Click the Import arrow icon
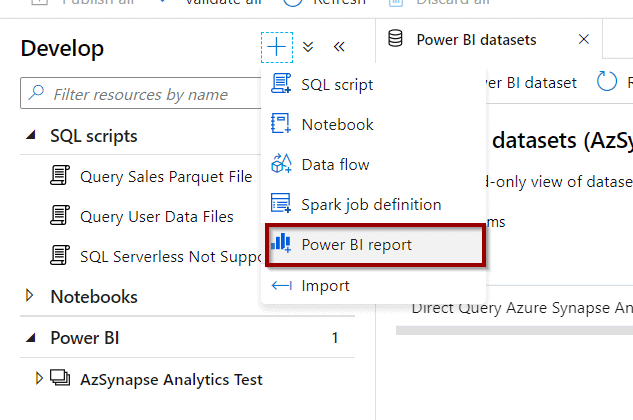Image resolution: width=633 pixels, height=420 pixels. click(282, 286)
